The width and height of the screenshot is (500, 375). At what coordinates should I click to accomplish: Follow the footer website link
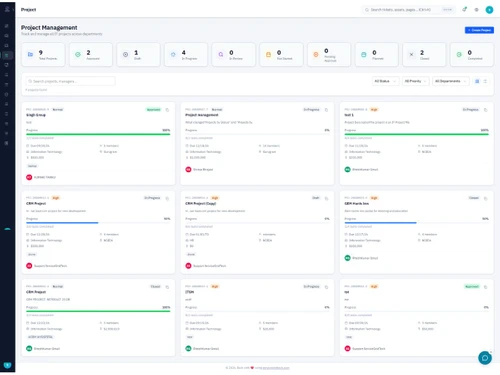tap(276, 368)
